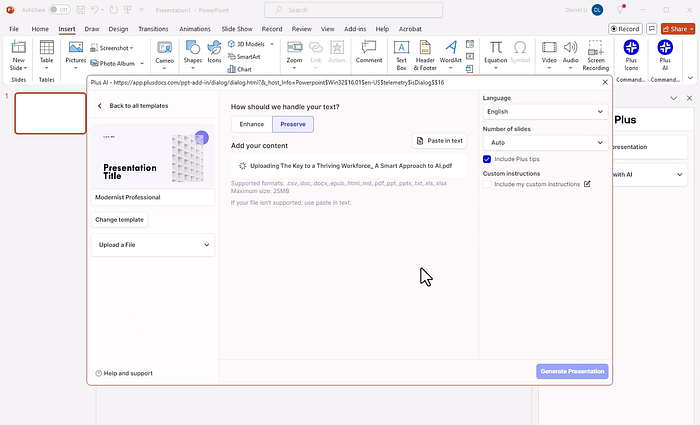Open the Shapes gallery
Viewport: 700px width, 425px height.
click(193, 55)
